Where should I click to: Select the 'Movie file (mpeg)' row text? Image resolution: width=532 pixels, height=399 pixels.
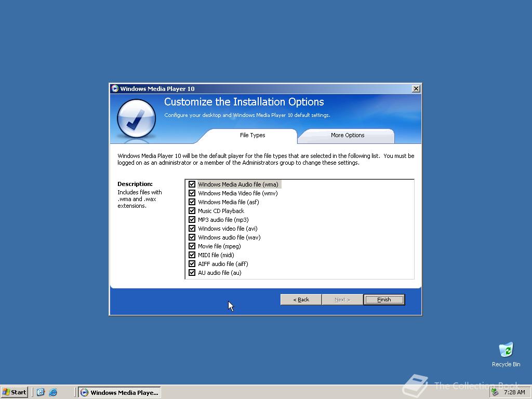pos(220,246)
